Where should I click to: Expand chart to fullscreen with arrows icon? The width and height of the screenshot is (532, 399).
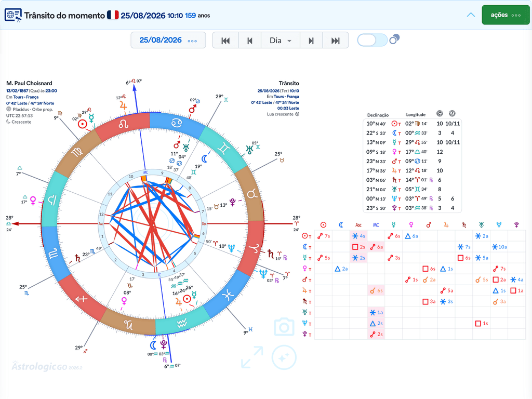pos(252,357)
